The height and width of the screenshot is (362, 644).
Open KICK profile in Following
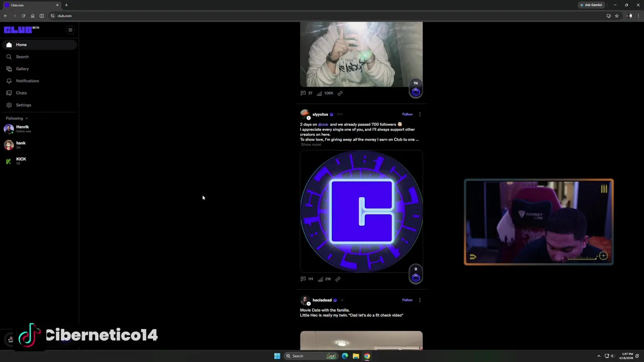(x=39, y=161)
